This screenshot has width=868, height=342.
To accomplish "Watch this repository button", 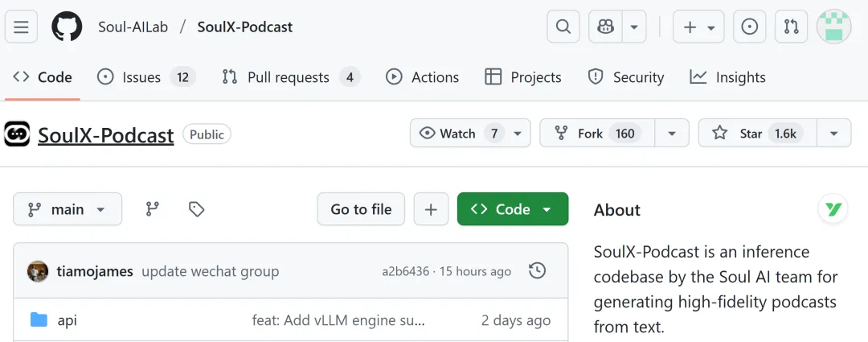I will point(470,133).
